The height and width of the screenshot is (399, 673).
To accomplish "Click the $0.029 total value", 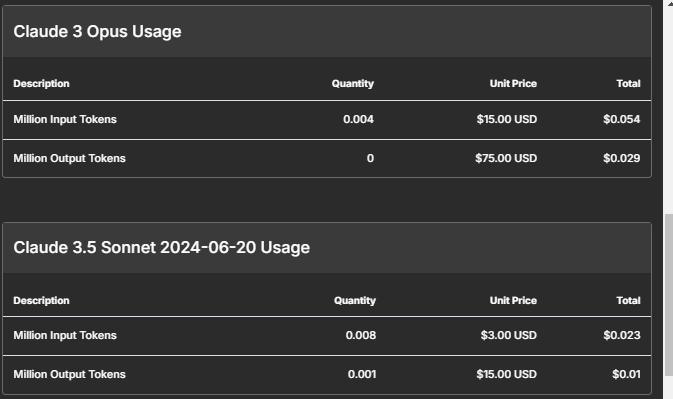I will [621, 158].
